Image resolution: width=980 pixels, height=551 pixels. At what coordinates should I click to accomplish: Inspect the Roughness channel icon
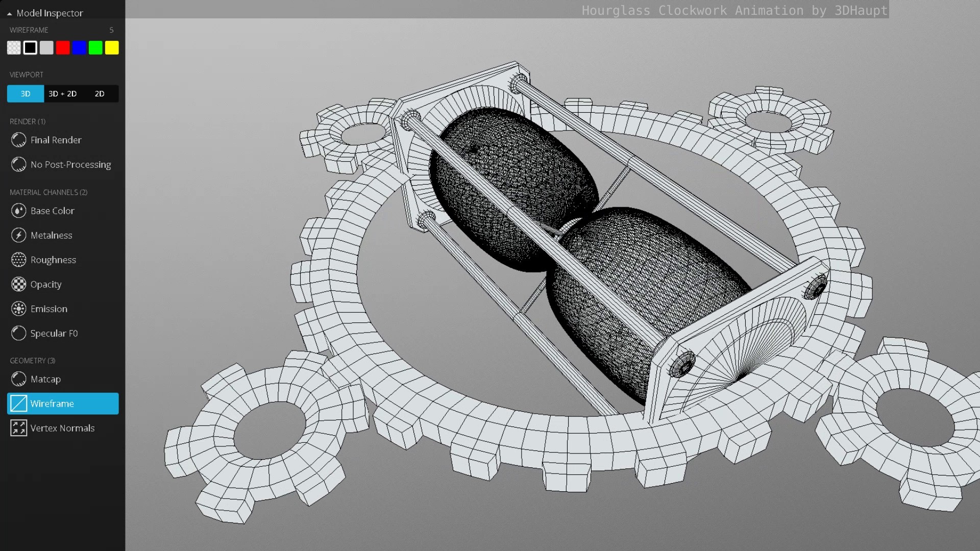coord(18,260)
